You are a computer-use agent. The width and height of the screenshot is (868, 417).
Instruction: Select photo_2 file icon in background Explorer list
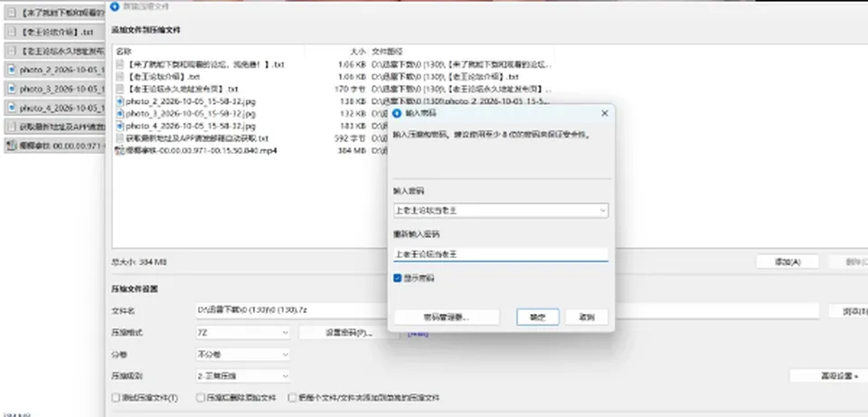click(x=12, y=70)
